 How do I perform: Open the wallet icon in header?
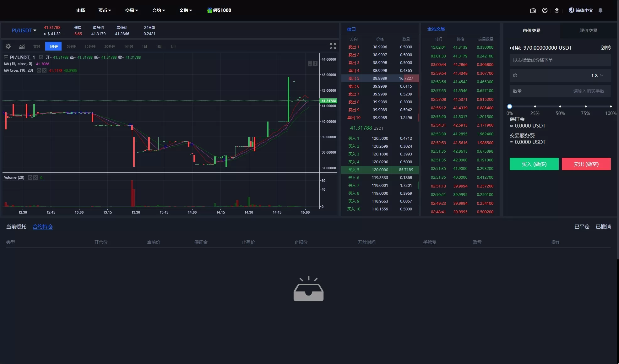pos(533,10)
